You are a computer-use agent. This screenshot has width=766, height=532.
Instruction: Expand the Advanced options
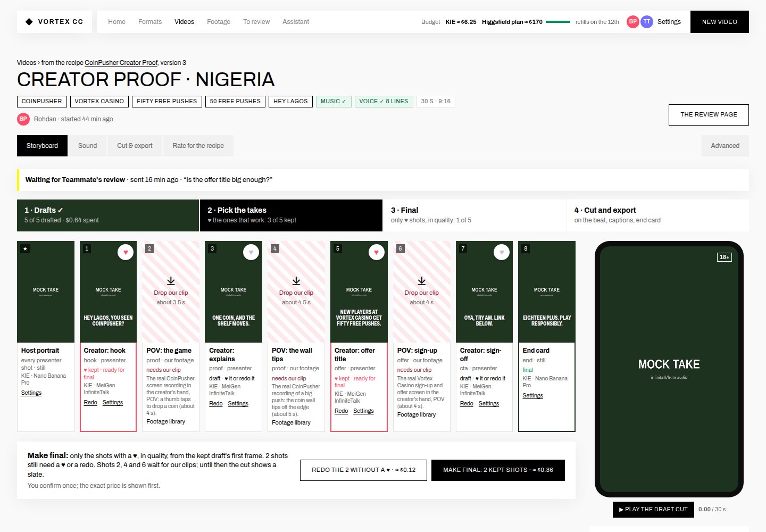point(725,146)
